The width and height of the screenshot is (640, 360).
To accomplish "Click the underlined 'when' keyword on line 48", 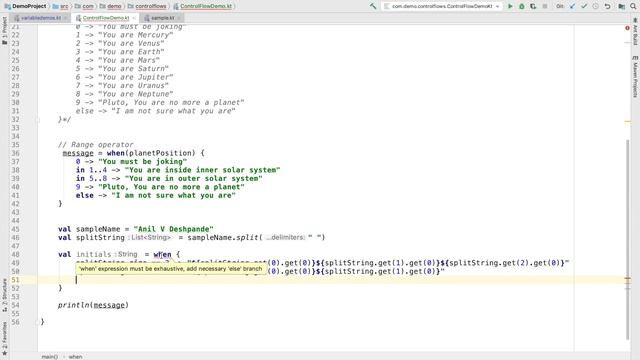I will point(162,254).
